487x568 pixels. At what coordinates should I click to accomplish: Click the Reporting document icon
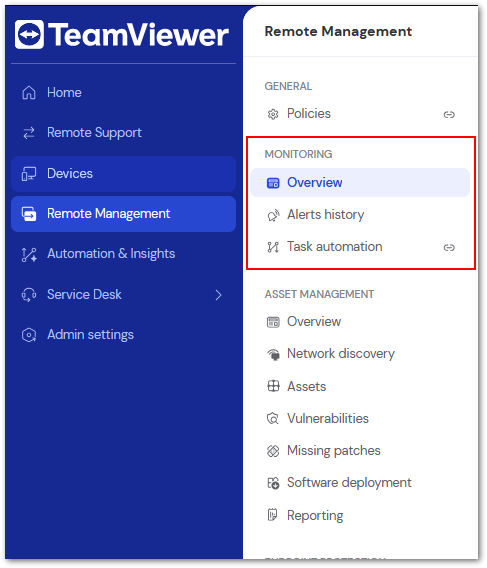pyautogui.click(x=272, y=515)
